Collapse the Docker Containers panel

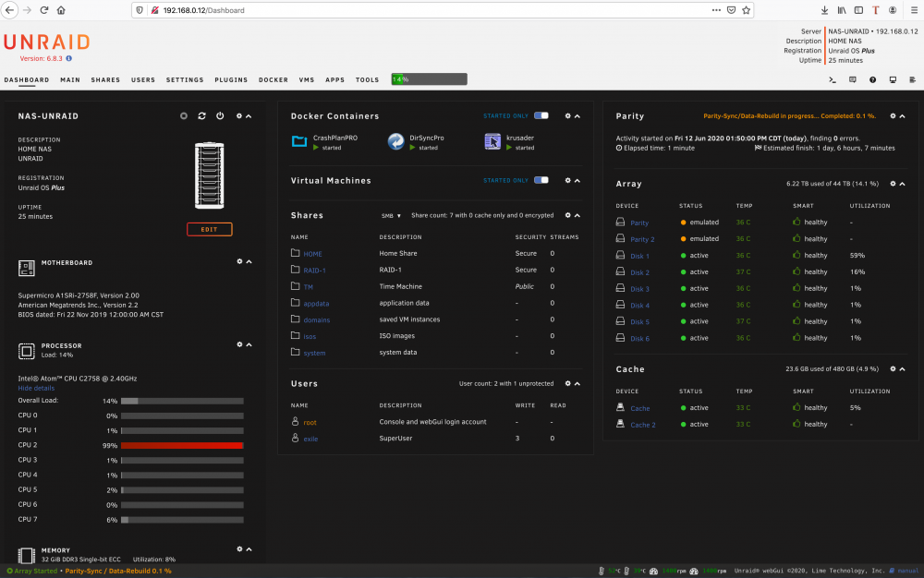577,116
